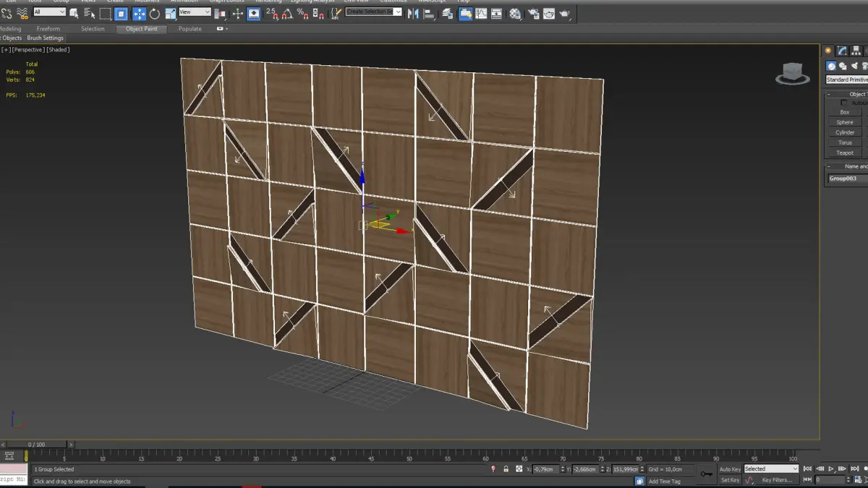Screen dimensions: 868x488
Task: Click the Cylinder primitive button
Action: 845,132
